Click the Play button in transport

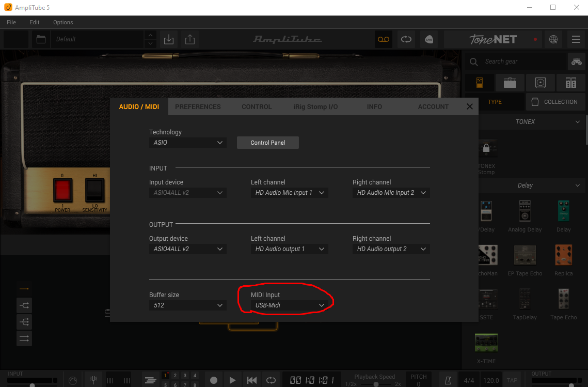coord(232,380)
